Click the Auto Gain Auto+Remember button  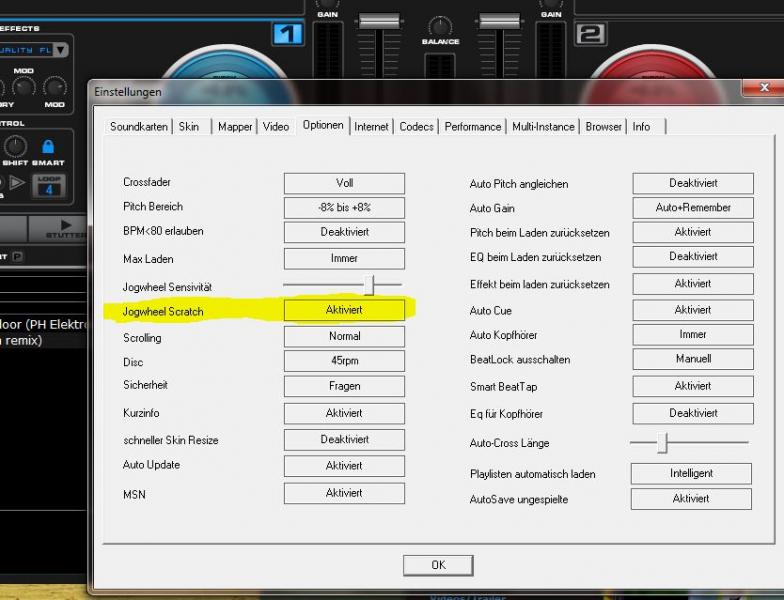tap(692, 207)
